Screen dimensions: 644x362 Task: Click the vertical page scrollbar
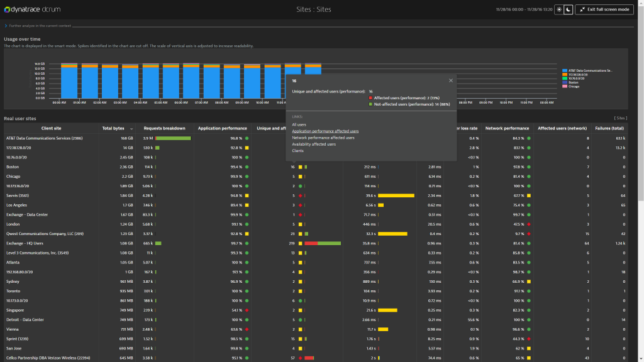click(641, 102)
